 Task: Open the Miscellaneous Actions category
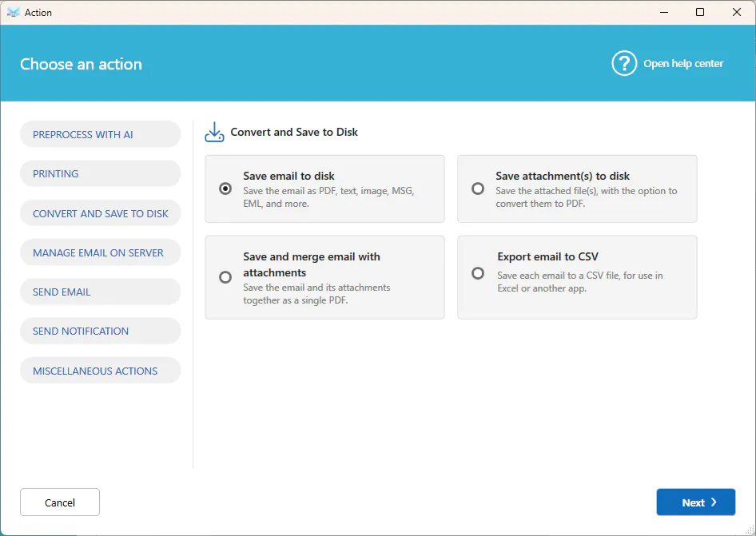pos(100,371)
